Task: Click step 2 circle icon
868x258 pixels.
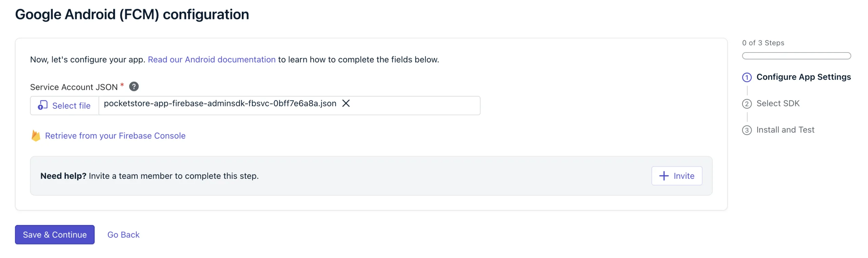Action: point(746,104)
